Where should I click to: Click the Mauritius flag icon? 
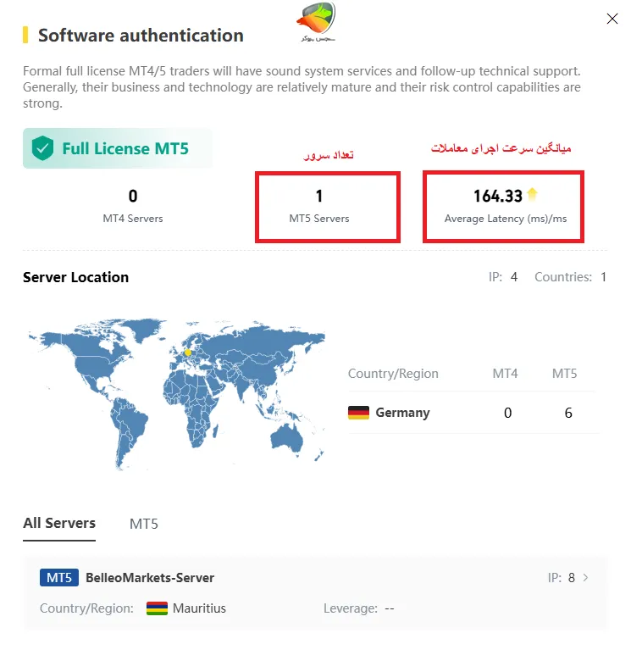(157, 608)
